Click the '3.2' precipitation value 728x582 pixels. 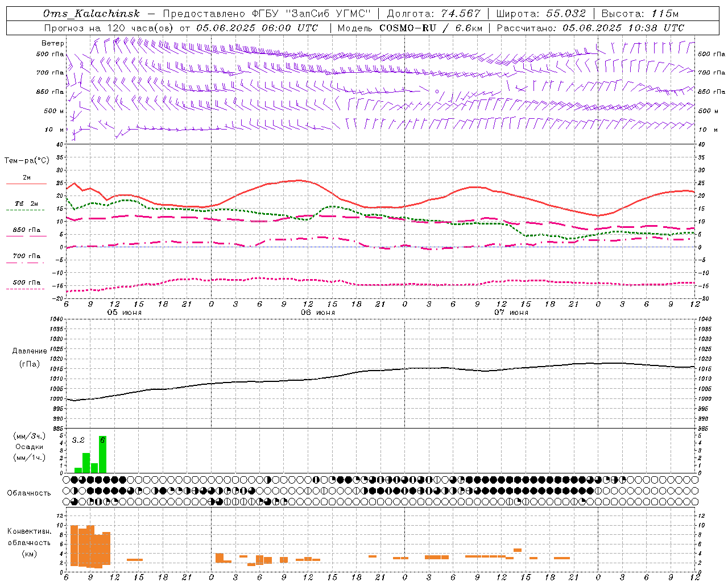[x=78, y=440]
